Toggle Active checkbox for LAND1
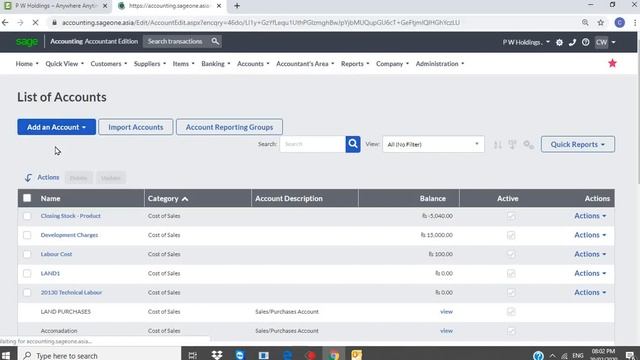This screenshot has height=360, width=640. click(x=511, y=273)
